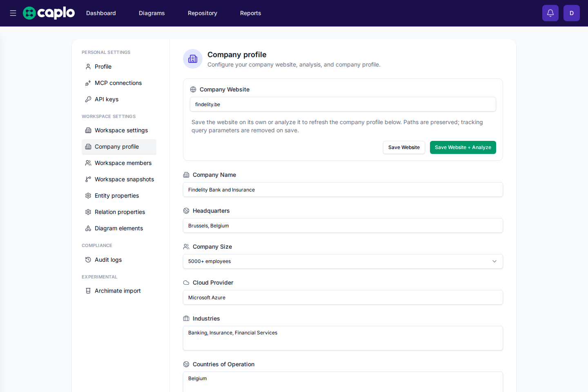Open the hamburger navigation menu
This screenshot has width=588, height=392.
pos(13,13)
